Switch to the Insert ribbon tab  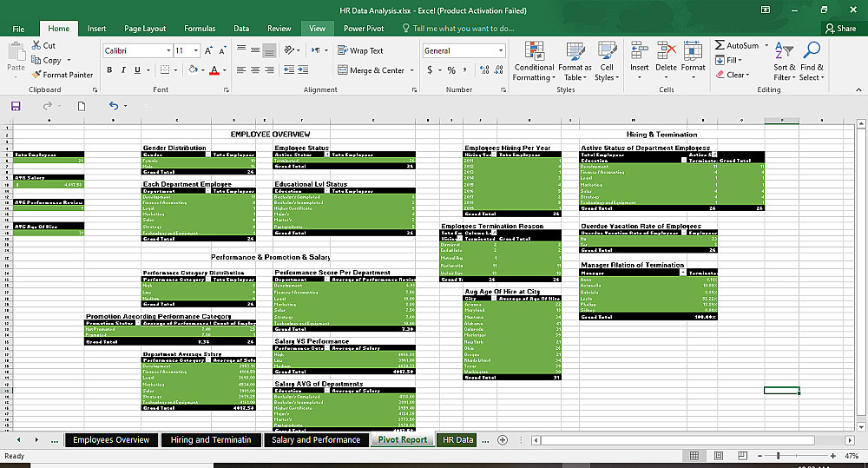[97, 29]
